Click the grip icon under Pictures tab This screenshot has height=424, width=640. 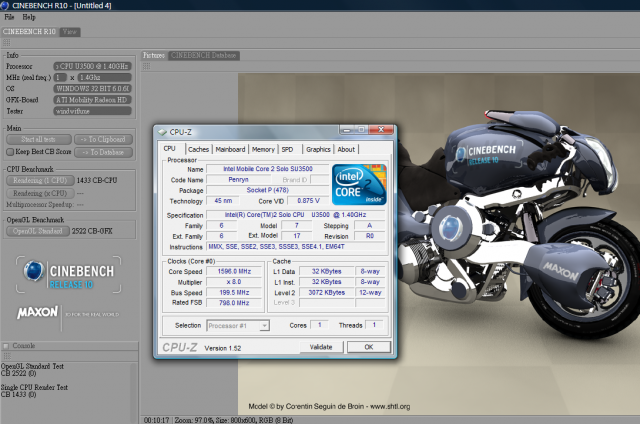pos(147,66)
